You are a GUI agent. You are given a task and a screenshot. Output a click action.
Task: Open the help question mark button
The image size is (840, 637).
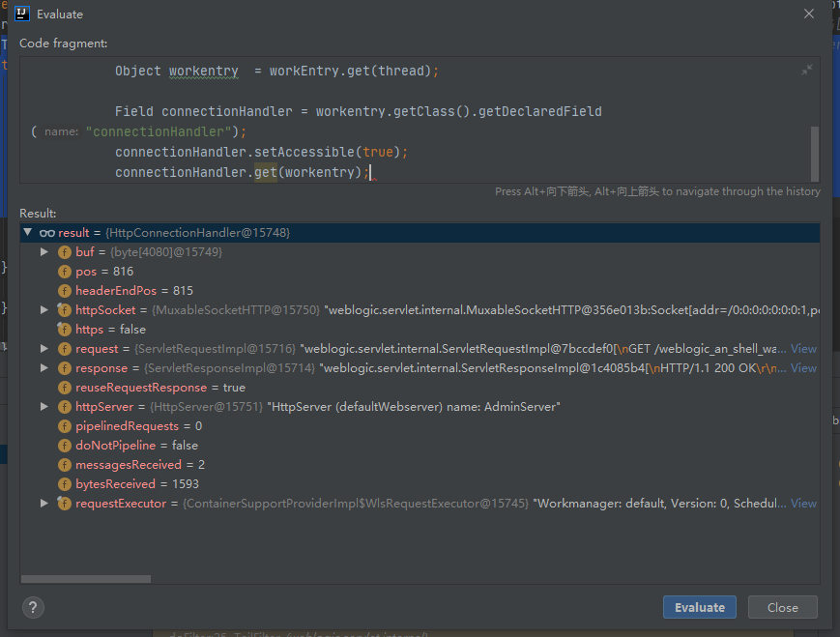(33, 607)
